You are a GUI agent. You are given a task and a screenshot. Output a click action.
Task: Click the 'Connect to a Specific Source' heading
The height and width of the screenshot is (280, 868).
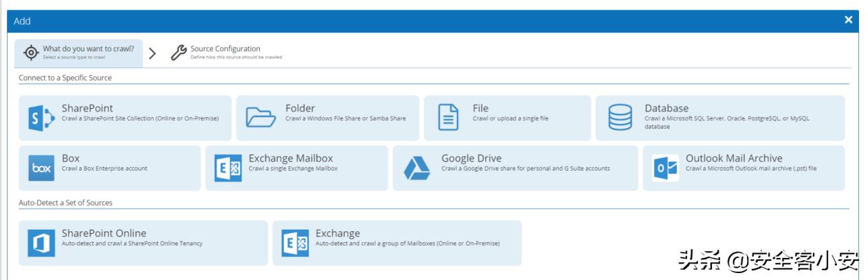coord(65,78)
